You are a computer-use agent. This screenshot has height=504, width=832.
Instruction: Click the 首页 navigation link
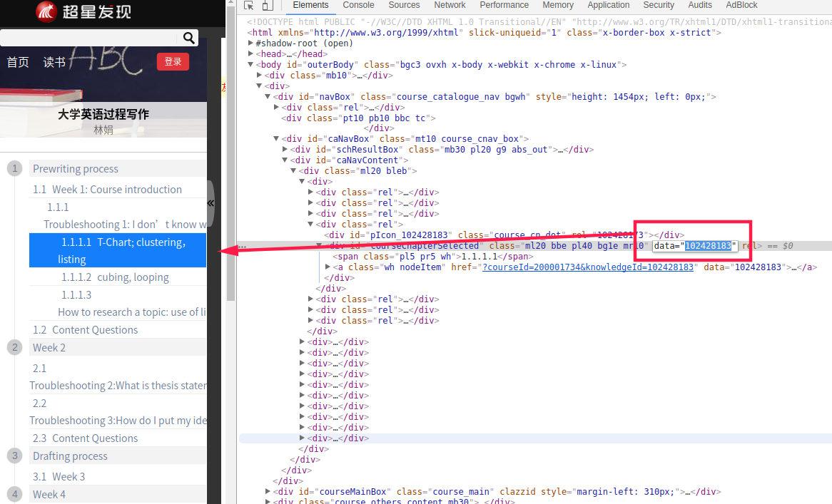coord(18,62)
